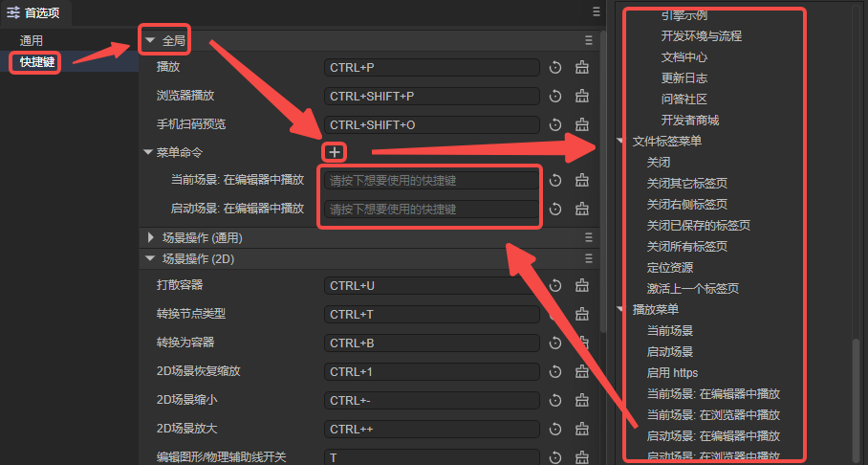This screenshot has width=868, height=465.
Task: Clear the 浏览器播放 shortcut with broom icon
Action: click(580, 97)
